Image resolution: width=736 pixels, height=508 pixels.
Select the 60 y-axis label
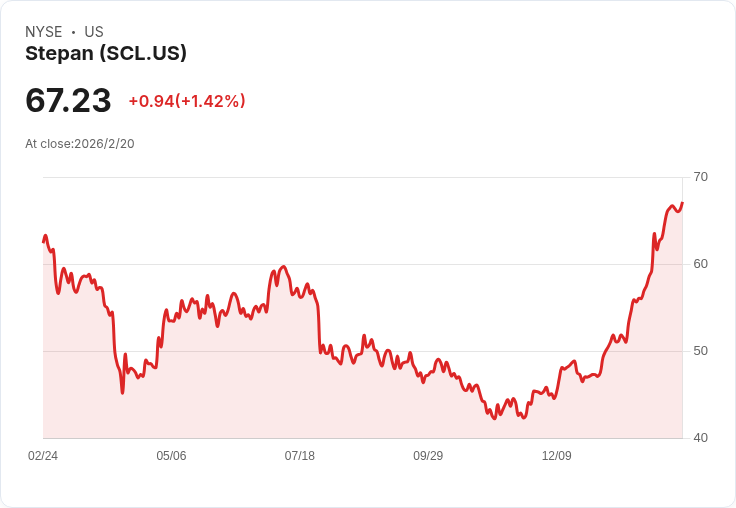(700, 264)
